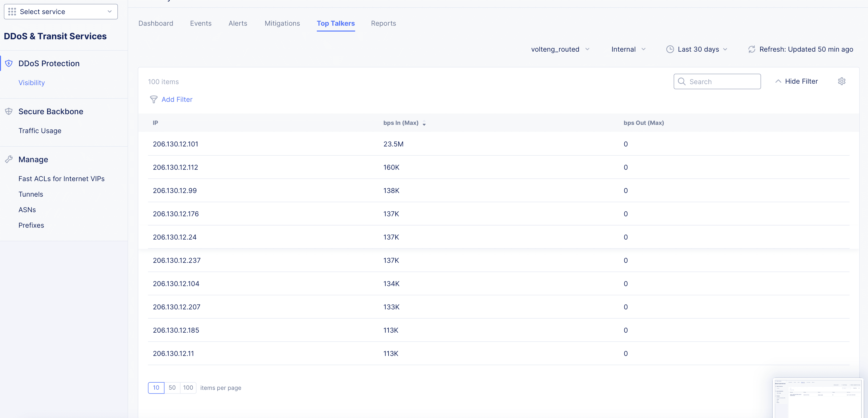The height and width of the screenshot is (418, 868).
Task: Select DDoS Protection section
Action: [49, 63]
